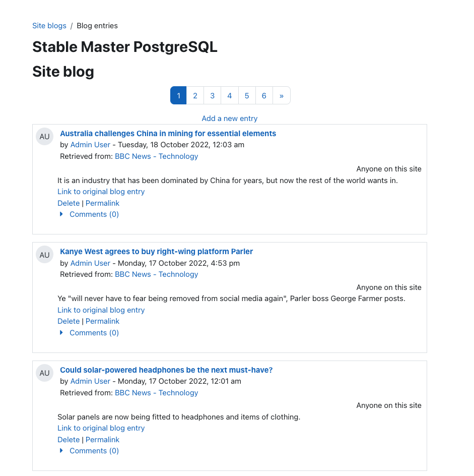This screenshot has height=476, width=474.
Task: Click Add a new entry link
Action: (230, 118)
